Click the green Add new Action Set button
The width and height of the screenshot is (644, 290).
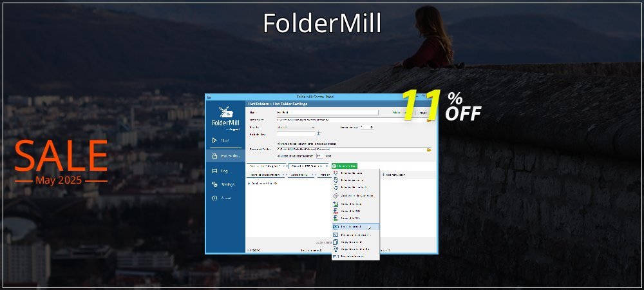pyautogui.click(x=344, y=166)
